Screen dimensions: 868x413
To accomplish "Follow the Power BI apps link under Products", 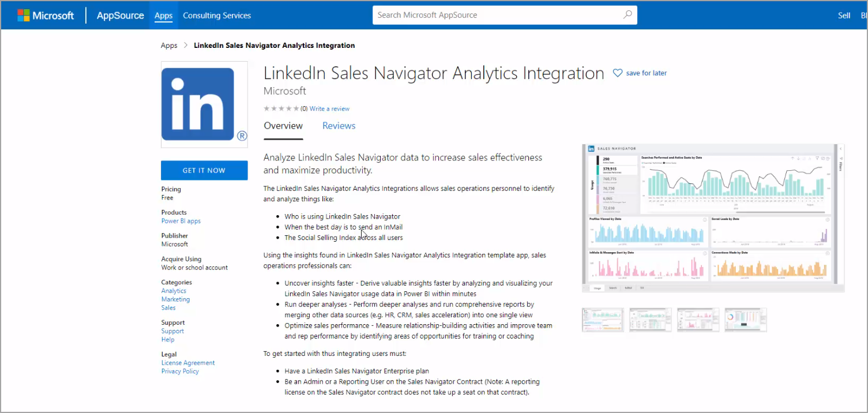I will 181,220.
